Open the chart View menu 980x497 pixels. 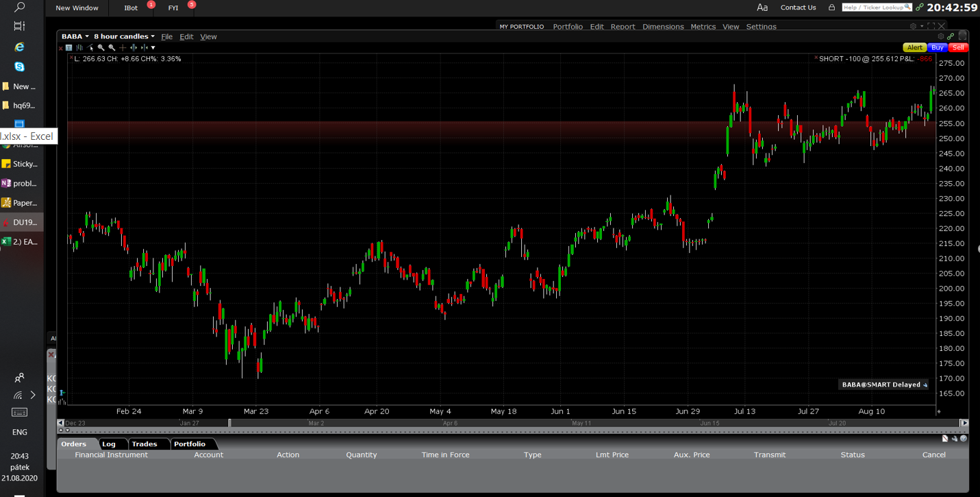208,36
